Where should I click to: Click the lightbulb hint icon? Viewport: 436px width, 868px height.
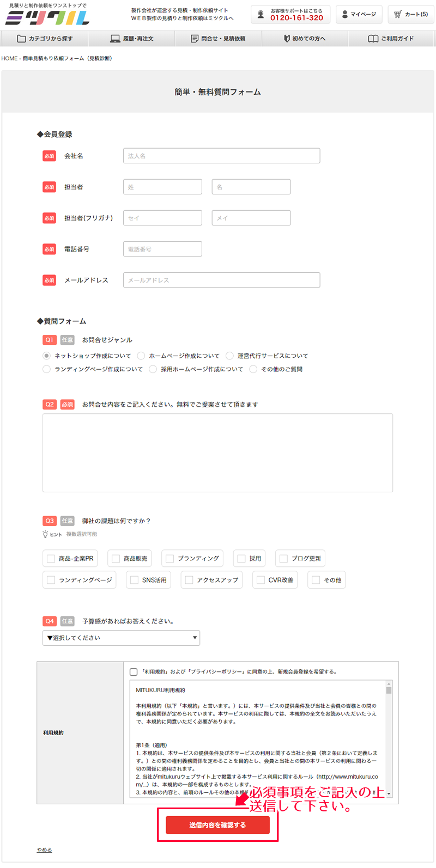(x=45, y=534)
